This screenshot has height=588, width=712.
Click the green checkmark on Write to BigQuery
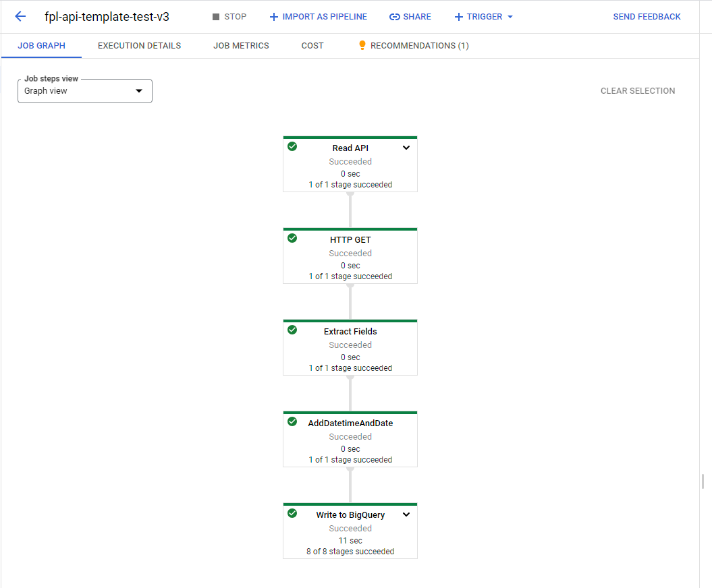(292, 513)
